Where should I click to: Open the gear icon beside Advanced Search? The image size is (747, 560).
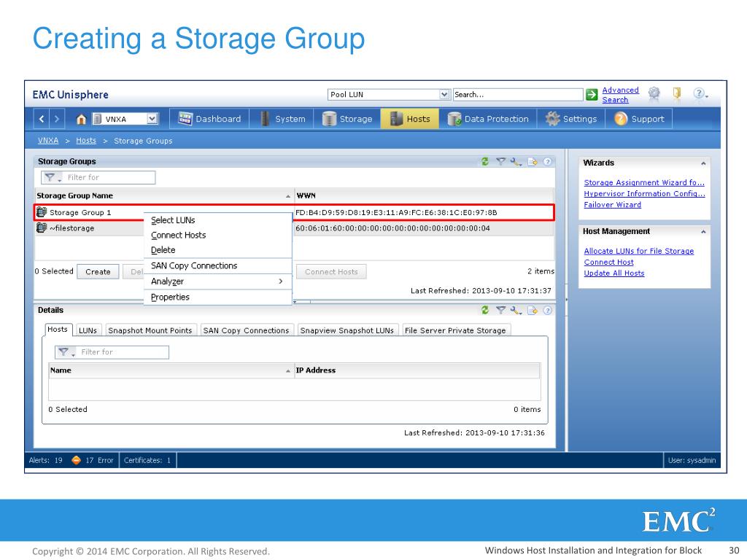click(x=654, y=93)
